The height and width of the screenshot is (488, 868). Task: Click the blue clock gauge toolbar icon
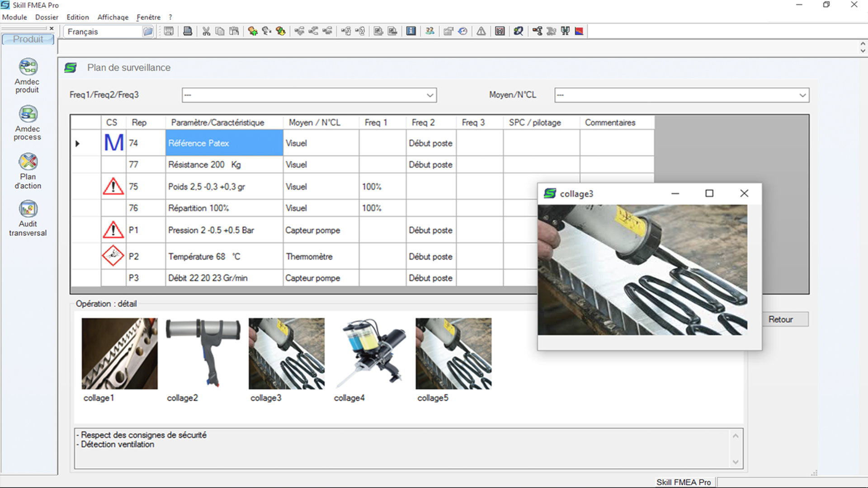(x=462, y=31)
